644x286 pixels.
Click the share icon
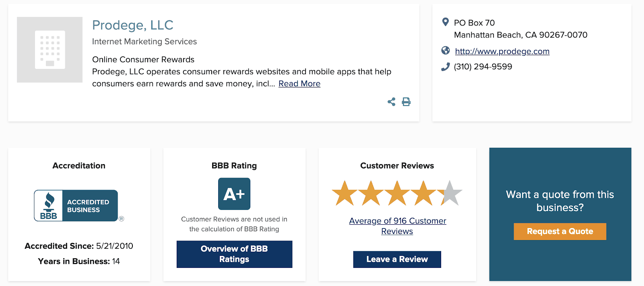[391, 102]
